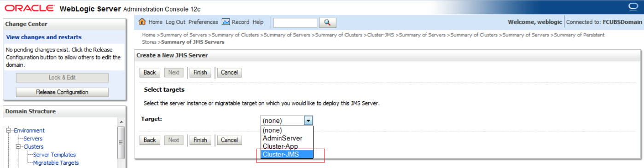
Task: Open Migratable Targets tree item
Action: coord(56,163)
